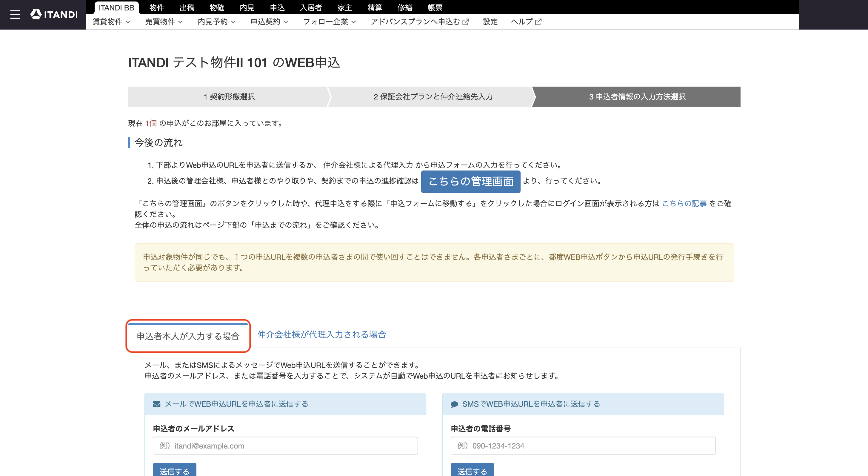Expand the 売買物件 dropdown
The width and height of the screenshot is (868, 476).
[x=164, y=22]
